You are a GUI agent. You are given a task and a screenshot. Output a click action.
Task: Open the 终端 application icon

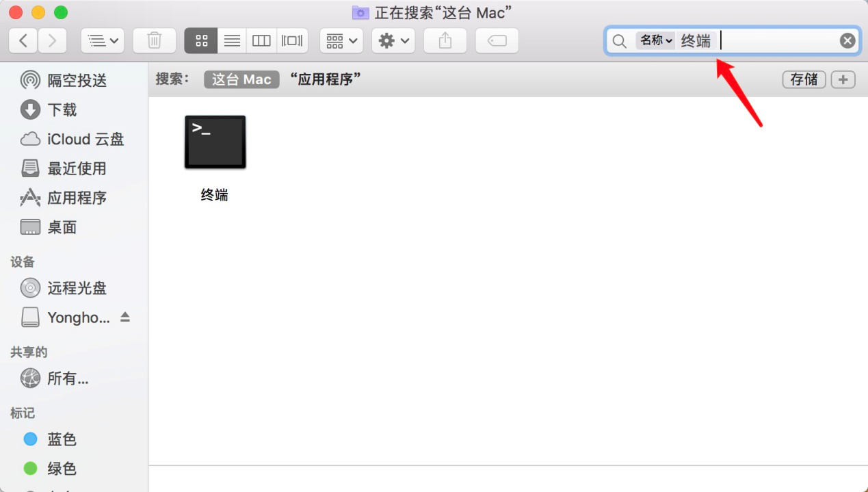(x=215, y=142)
